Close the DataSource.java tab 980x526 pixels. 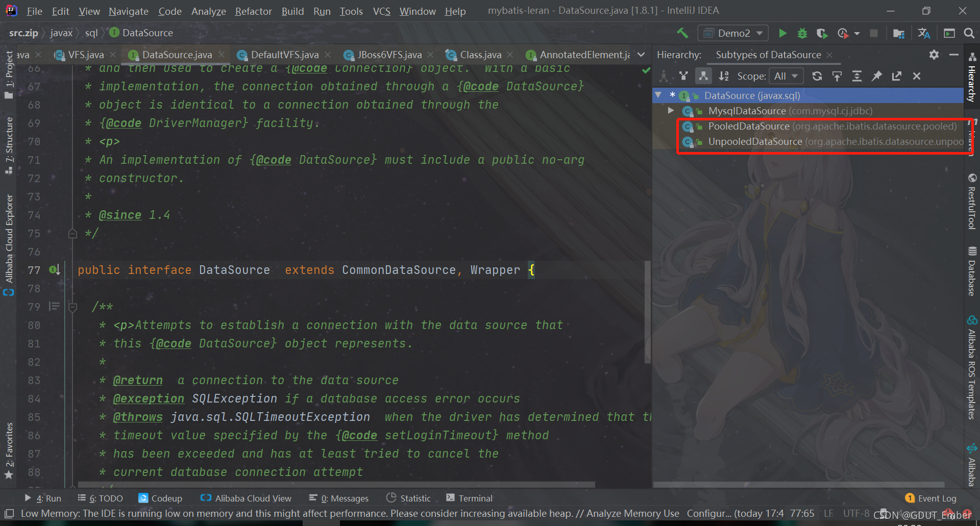point(221,55)
